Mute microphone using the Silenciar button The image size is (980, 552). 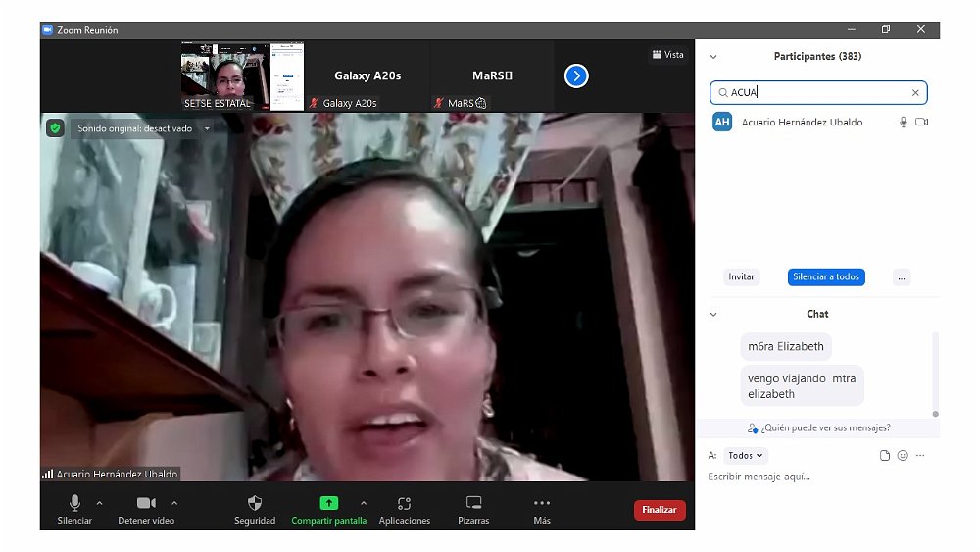click(74, 503)
